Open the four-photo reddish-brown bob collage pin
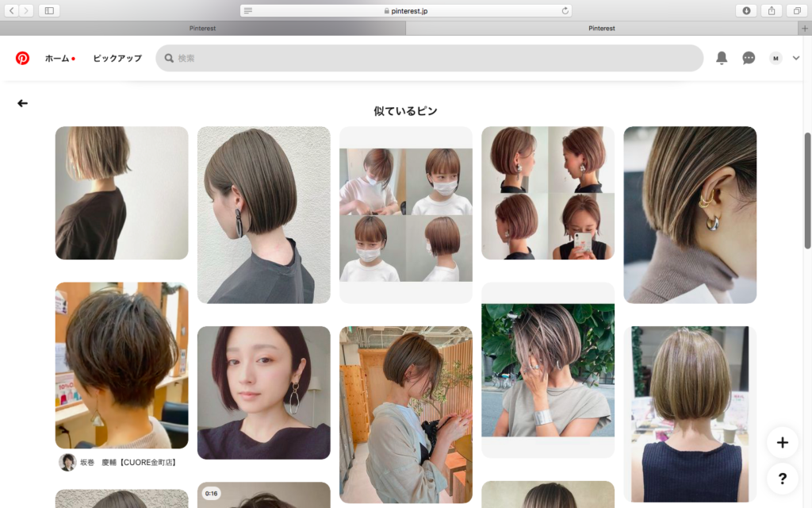This screenshot has width=812, height=508. point(548,193)
